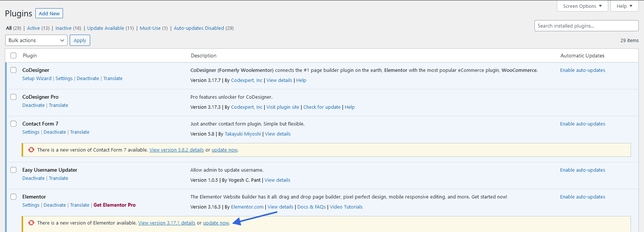This screenshot has height=232, width=644.
Task: Click the Add New plugin button
Action: 49,13
